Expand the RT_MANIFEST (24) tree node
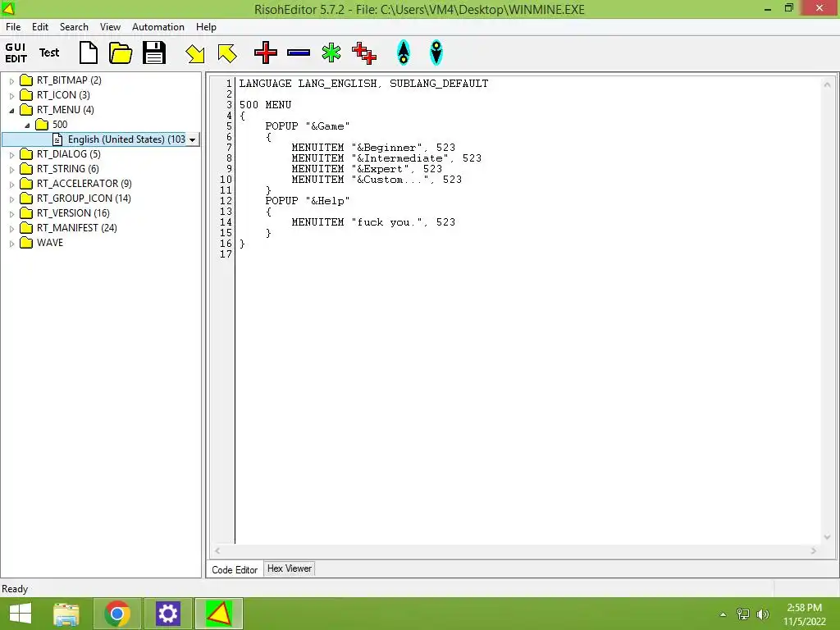The width and height of the screenshot is (840, 630). (11, 228)
